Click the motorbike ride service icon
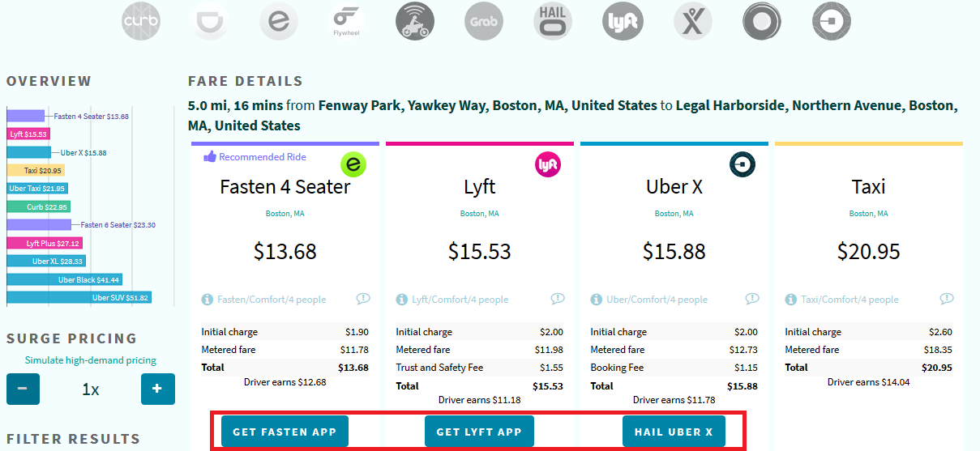The height and width of the screenshot is (451, 980). coord(415,22)
